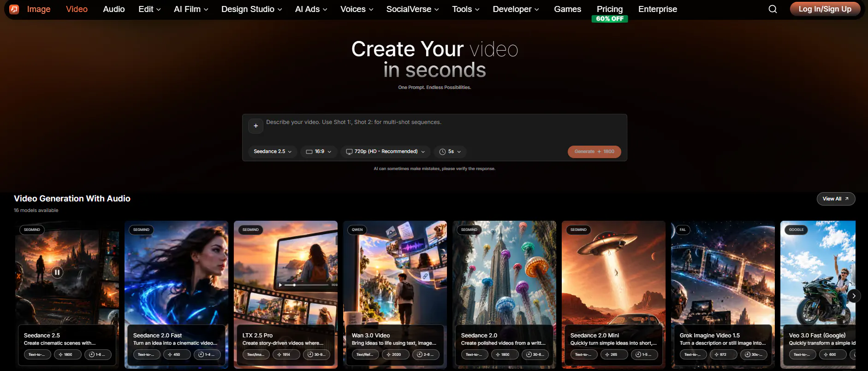Click the duration clock chip on Seedance 2.0 Fast
868x371 pixels.
207,354
